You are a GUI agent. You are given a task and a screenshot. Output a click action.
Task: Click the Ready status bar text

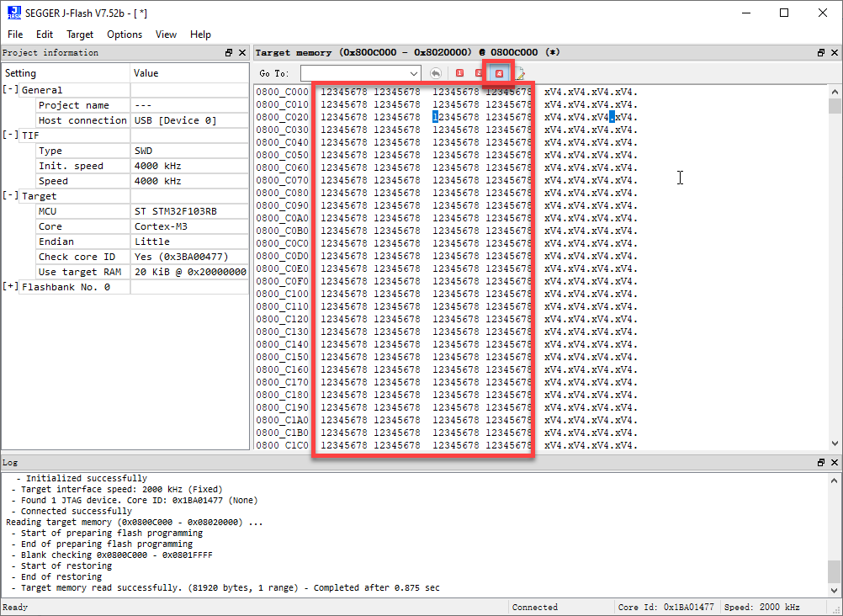coord(15,607)
